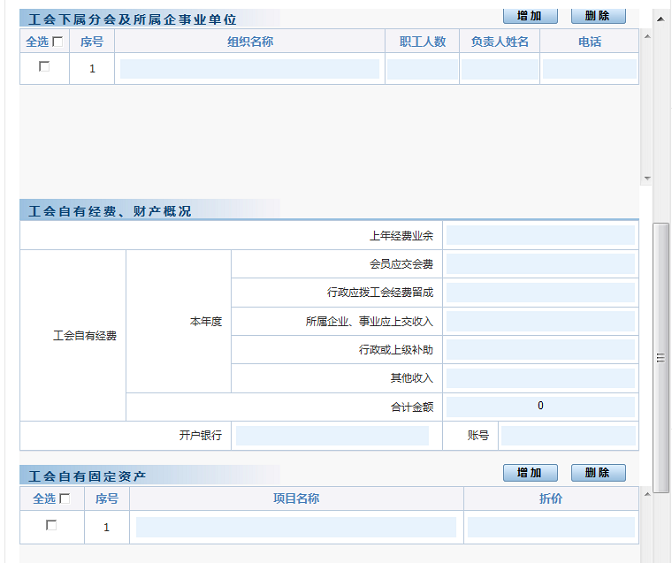The image size is (672, 563).
Task: Click the 合计金额 field showing 0
Action: coord(540,407)
